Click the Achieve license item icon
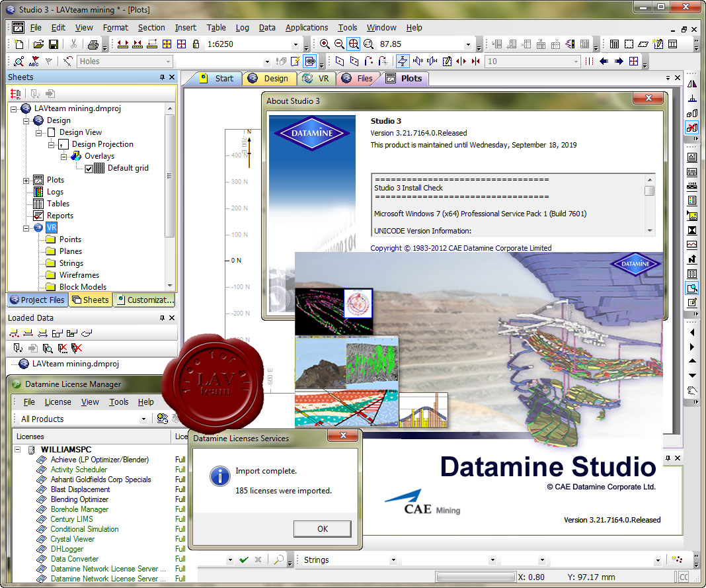 pos(42,460)
